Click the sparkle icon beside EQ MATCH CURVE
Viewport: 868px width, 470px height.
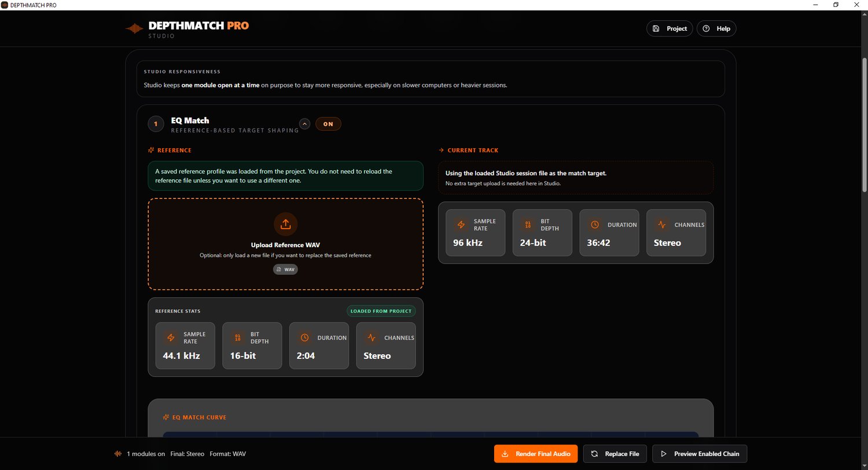tap(167, 417)
